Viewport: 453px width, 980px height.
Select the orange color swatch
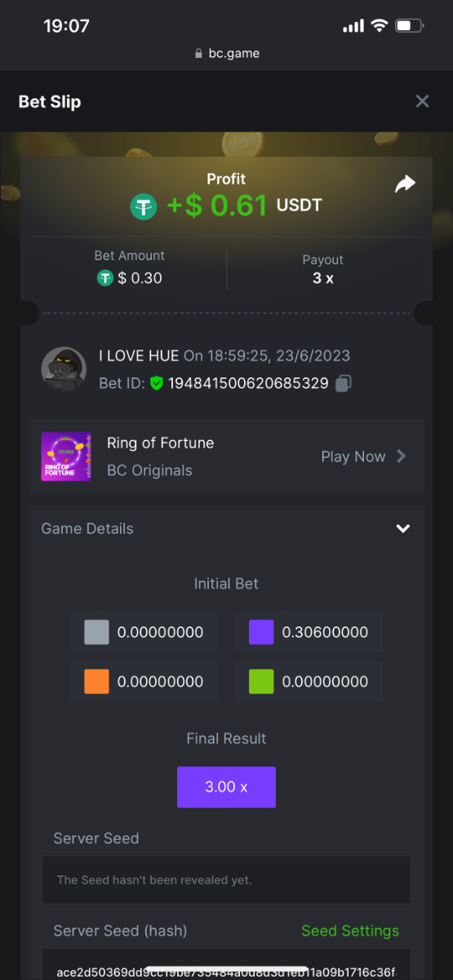96,682
